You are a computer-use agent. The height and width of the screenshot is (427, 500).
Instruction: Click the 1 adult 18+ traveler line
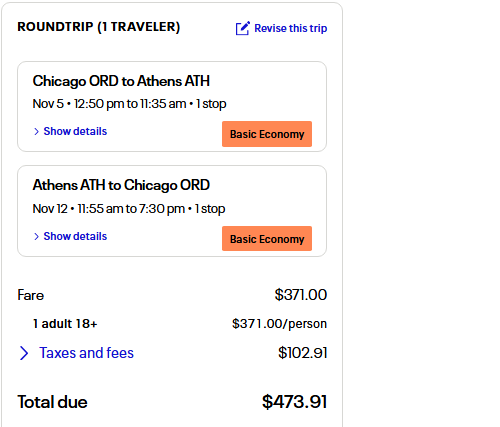click(x=65, y=324)
